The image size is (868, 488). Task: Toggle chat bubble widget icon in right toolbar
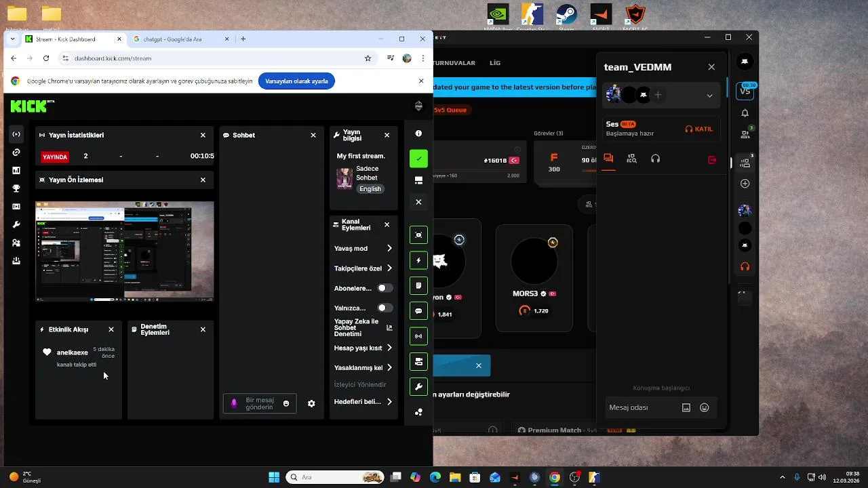tap(418, 311)
